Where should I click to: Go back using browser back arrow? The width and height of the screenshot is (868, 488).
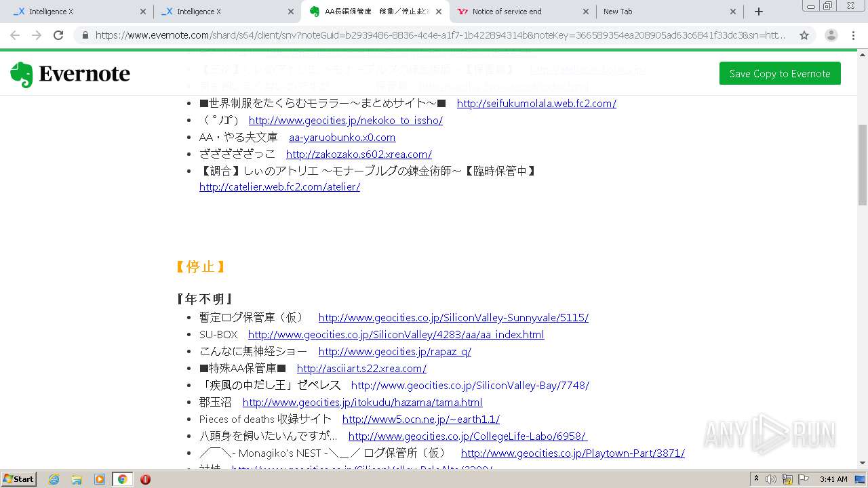tap(15, 35)
